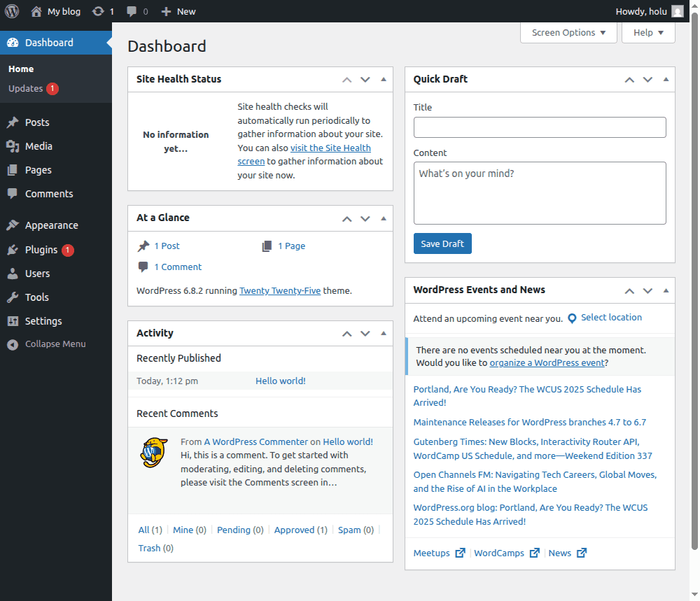The image size is (700, 601).
Task: Move Activity panel up
Action: [x=347, y=334]
